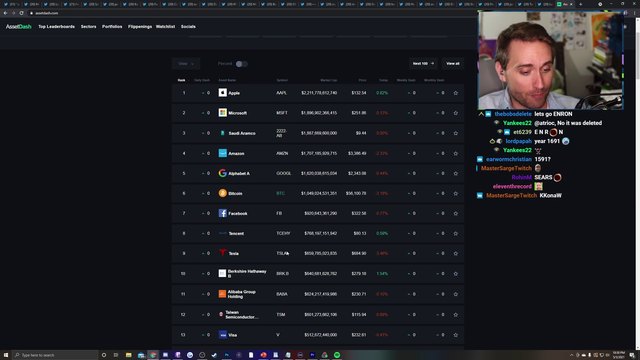Open Windows Start menu
The height and width of the screenshot is (360, 640).
[x=6, y=355]
